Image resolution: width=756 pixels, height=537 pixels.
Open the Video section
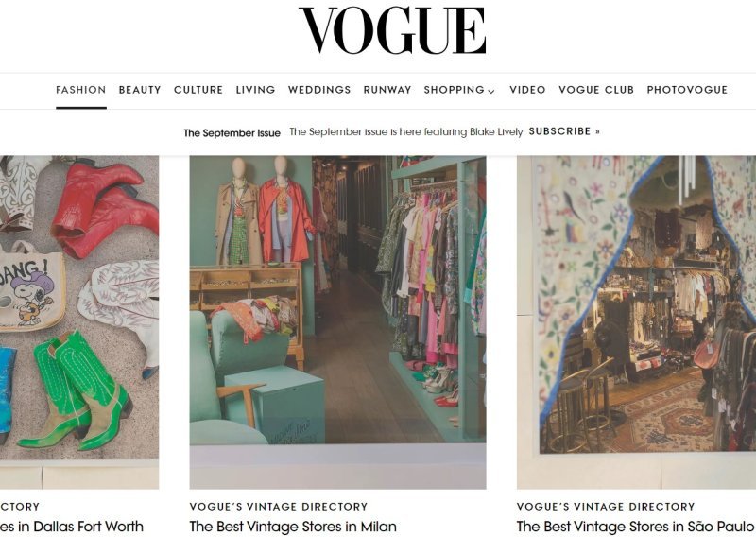(x=527, y=90)
